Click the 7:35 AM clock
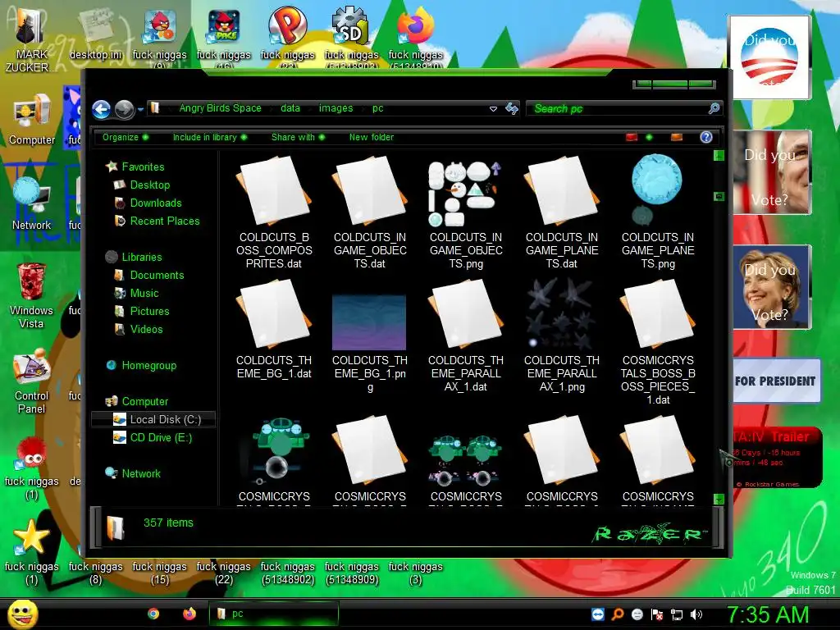Image resolution: width=840 pixels, height=630 pixels. 767,614
